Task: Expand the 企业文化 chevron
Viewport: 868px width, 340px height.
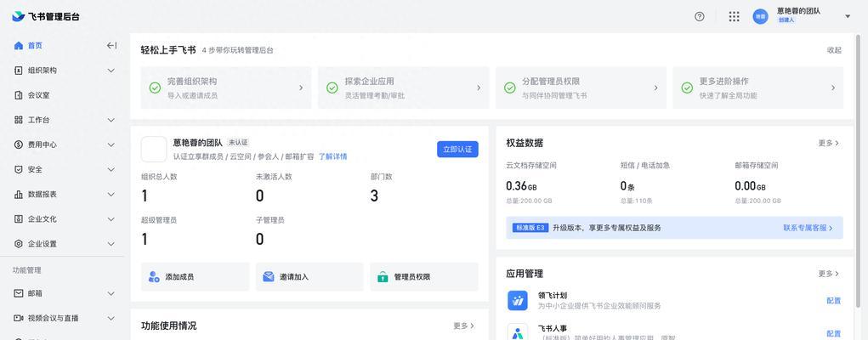Action: tap(111, 218)
